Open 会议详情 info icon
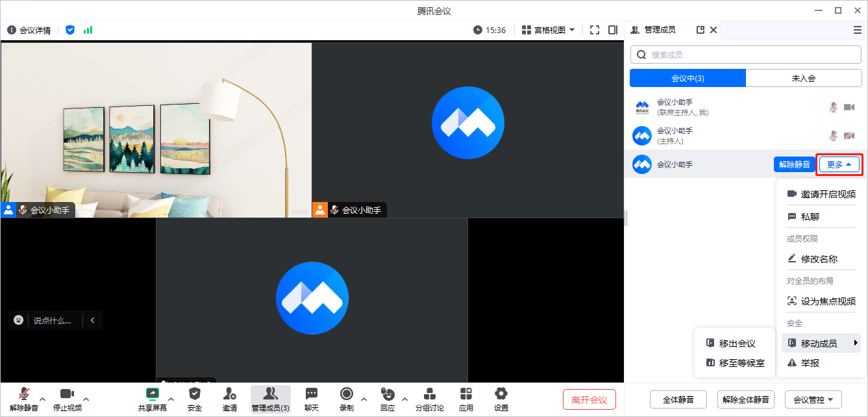This screenshot has height=417, width=868. (x=12, y=30)
